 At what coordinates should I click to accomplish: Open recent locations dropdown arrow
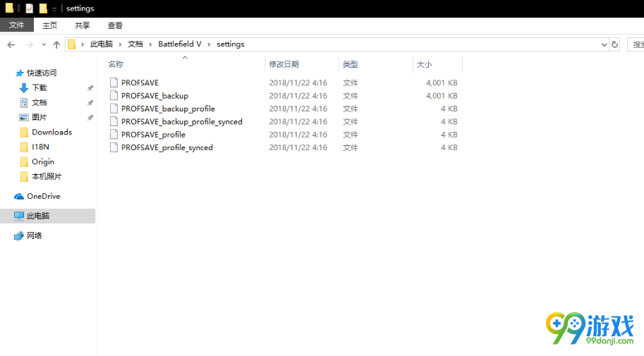pyautogui.click(x=44, y=44)
